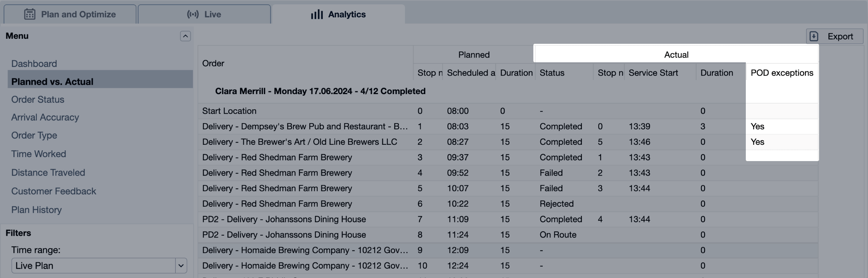Switch to the Plan and Optimize tab
868x278 pixels.
coord(70,14)
